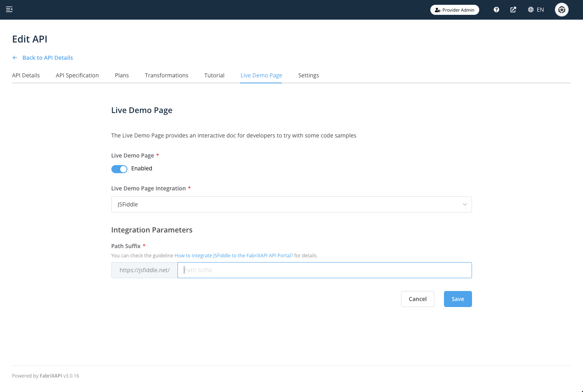583x392 pixels.
Task: Open the Settings tab
Action: [309, 75]
